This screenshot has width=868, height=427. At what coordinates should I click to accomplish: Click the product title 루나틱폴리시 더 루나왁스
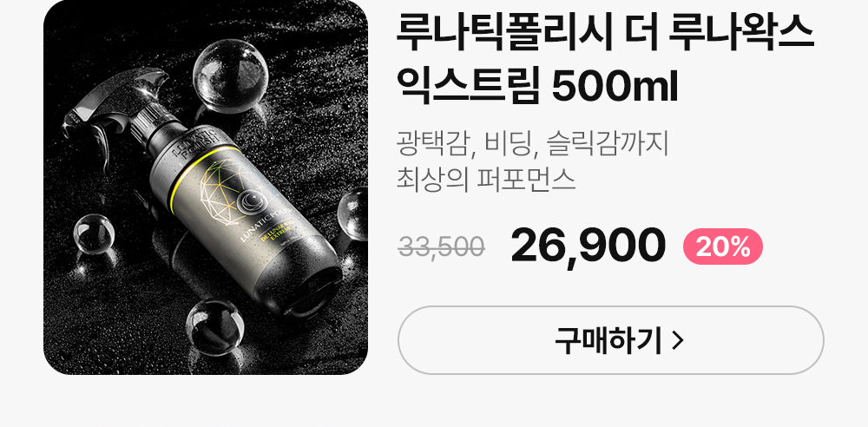pyautogui.click(x=605, y=33)
